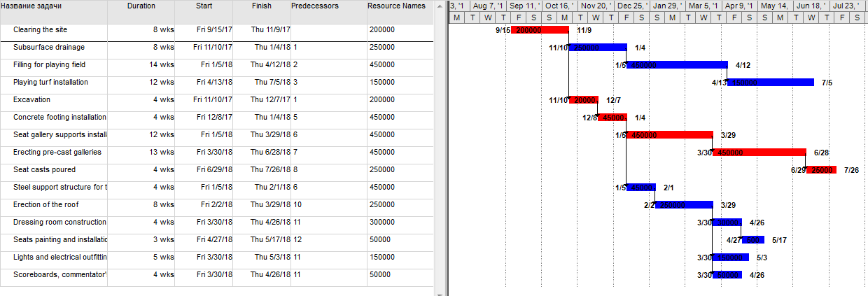Click the "Oct 16" timescale header

pyautogui.click(x=559, y=6)
